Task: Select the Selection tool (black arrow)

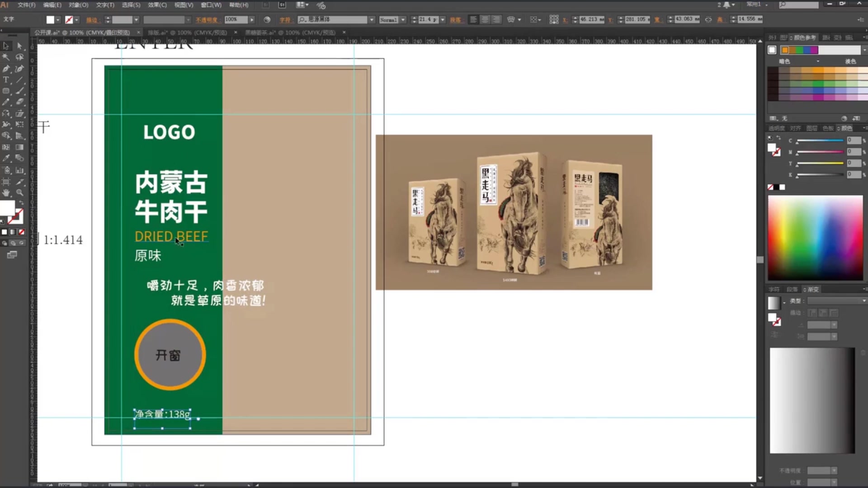Action: click(x=6, y=46)
